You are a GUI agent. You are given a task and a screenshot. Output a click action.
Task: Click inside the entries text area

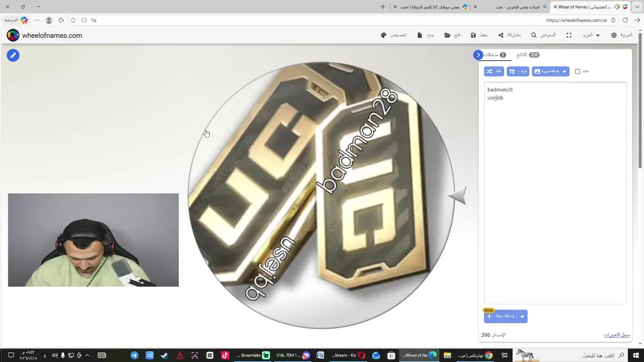(x=555, y=193)
